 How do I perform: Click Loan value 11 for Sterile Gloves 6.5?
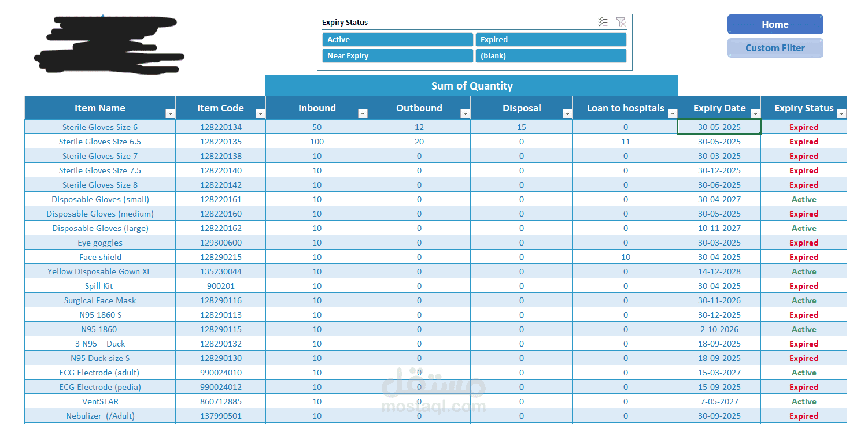[x=626, y=142]
